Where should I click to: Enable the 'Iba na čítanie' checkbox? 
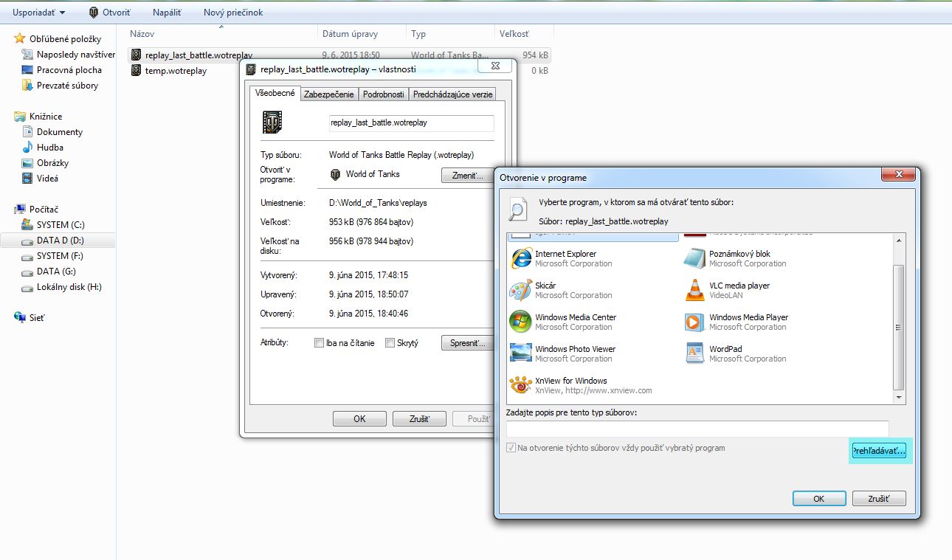point(319,343)
